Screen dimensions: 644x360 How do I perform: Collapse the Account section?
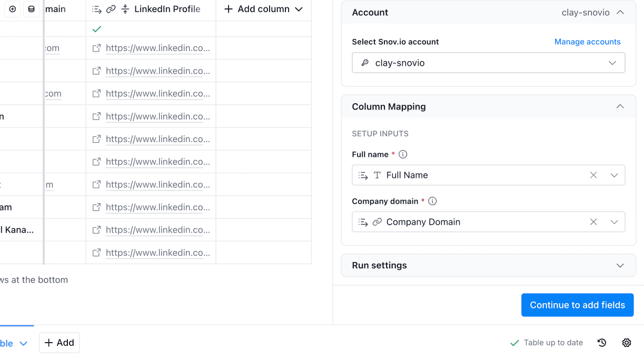point(620,12)
